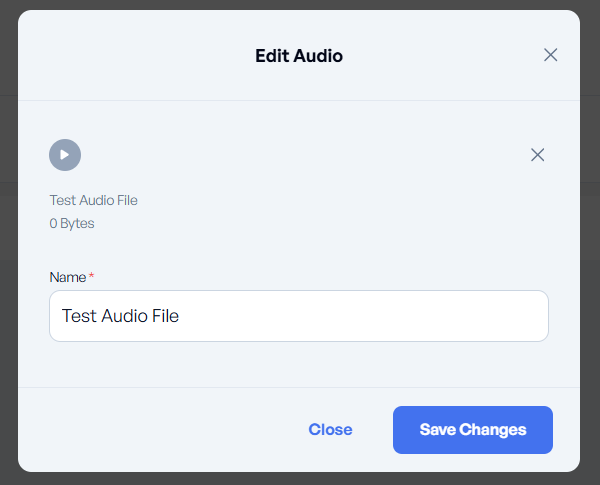This screenshot has height=485, width=600.
Task: Play the Test Audio File preview
Action: pos(65,155)
